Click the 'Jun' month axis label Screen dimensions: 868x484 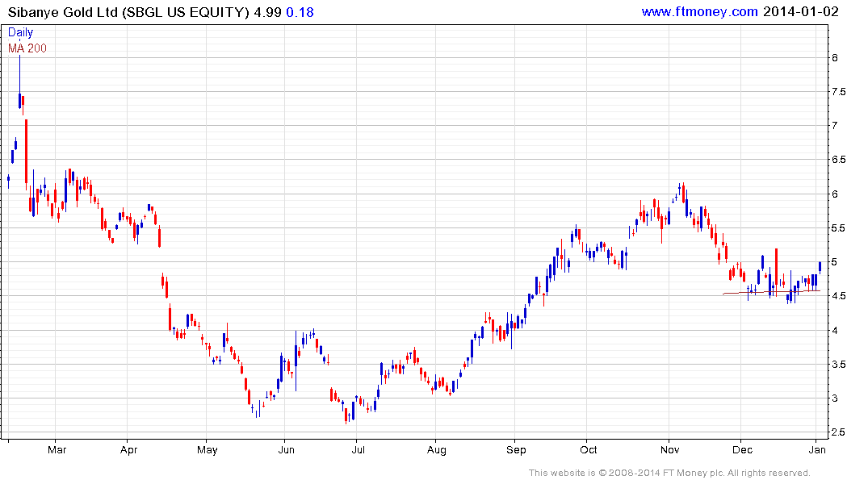286,449
